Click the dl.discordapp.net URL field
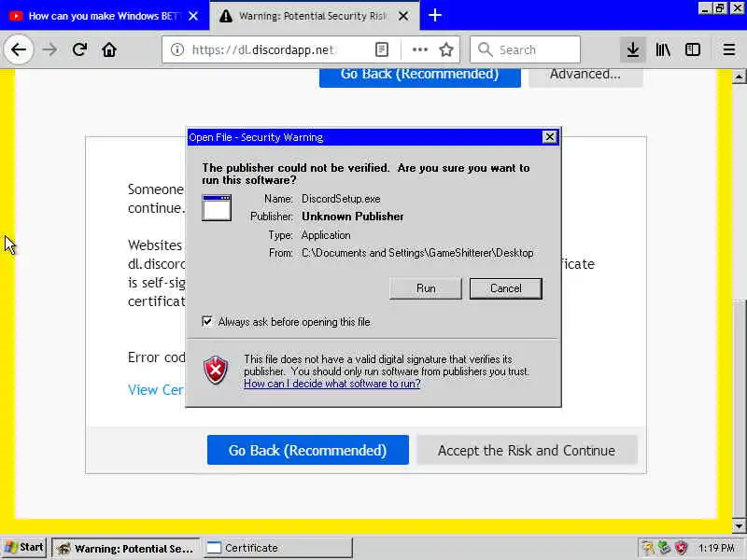The height and width of the screenshot is (560, 747). click(x=263, y=49)
